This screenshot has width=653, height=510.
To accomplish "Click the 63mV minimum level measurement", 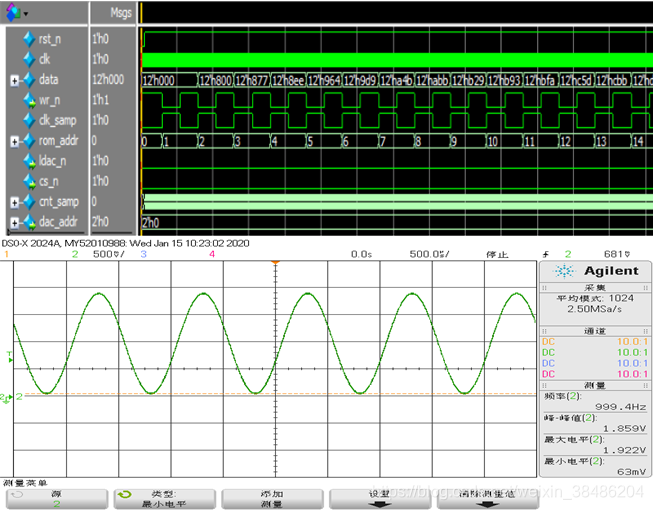I will click(x=632, y=472).
